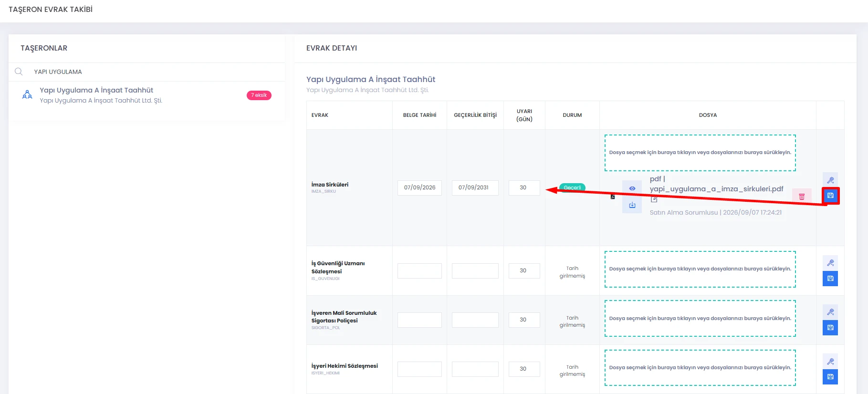The image size is (868, 394).
Task: Click the magic wand icon in İmza Sirküleri row
Action: [x=830, y=180]
